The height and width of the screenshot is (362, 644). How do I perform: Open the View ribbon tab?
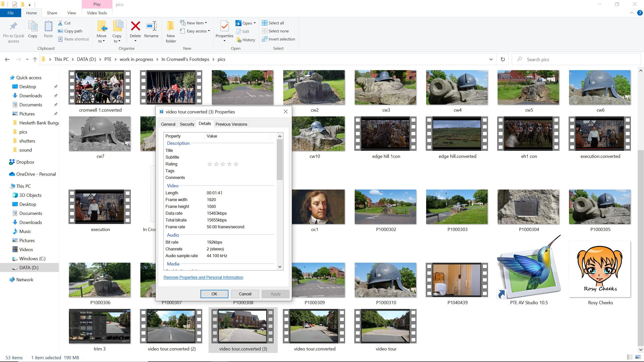pyautogui.click(x=71, y=13)
